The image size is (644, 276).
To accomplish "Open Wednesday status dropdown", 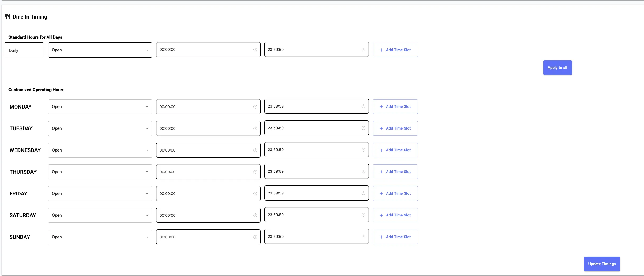I will pos(100,150).
